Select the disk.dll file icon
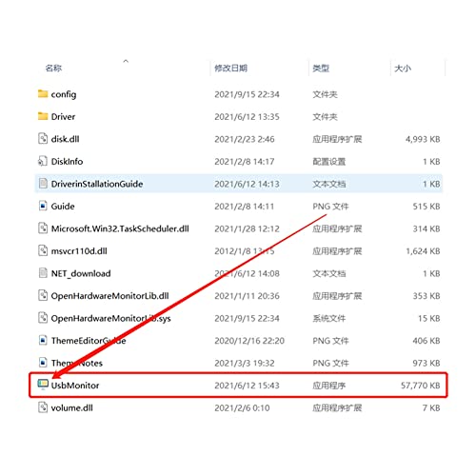 click(x=43, y=139)
